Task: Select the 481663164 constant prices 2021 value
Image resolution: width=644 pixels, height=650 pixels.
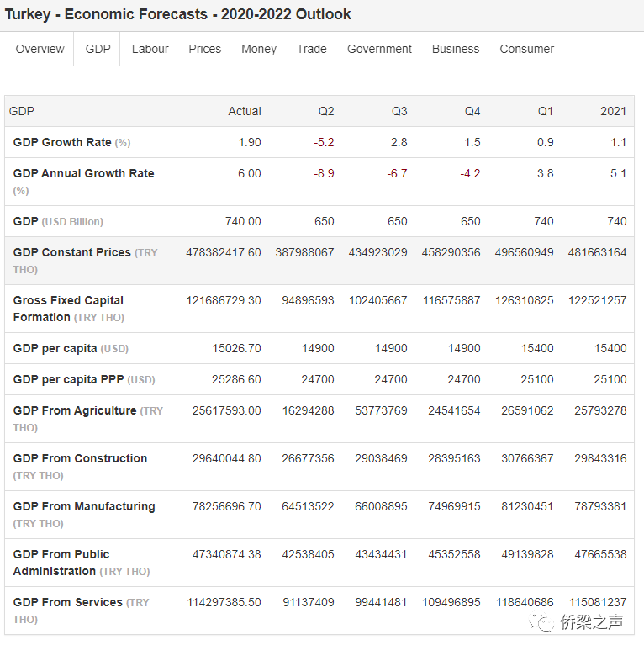Action: click(597, 252)
